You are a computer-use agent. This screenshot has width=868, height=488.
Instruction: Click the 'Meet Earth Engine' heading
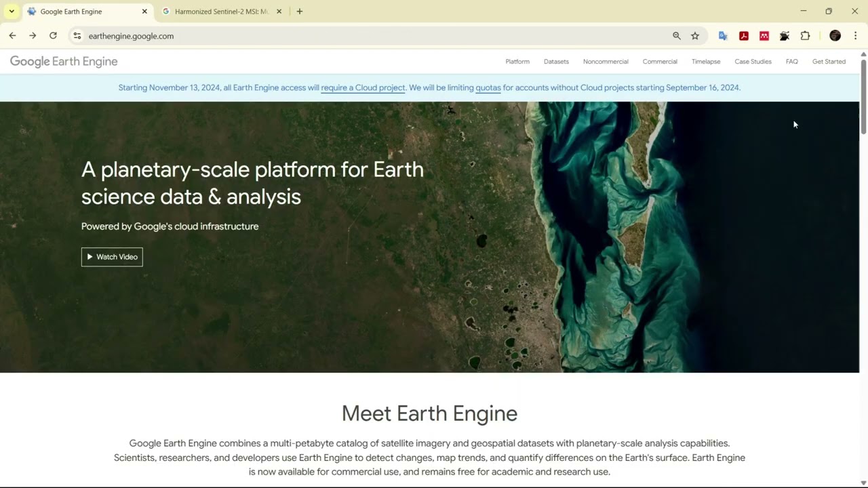(x=429, y=413)
